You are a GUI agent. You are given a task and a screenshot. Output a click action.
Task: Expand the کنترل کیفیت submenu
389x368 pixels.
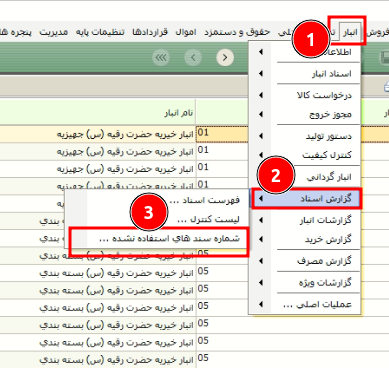coord(305,155)
